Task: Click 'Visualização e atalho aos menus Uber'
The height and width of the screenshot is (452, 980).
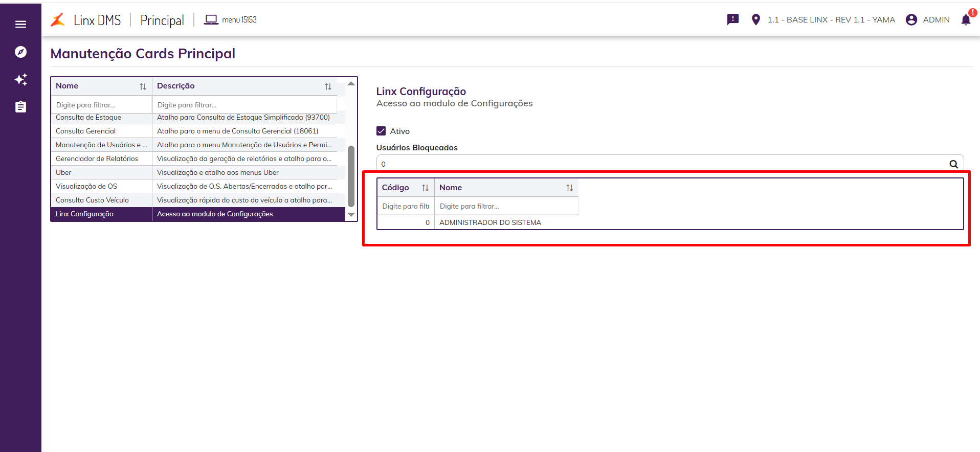Action: (x=218, y=172)
